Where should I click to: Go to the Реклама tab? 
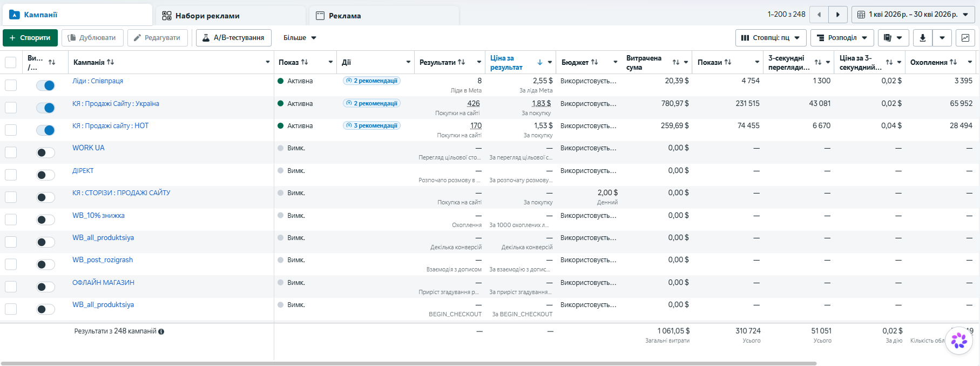384,16
